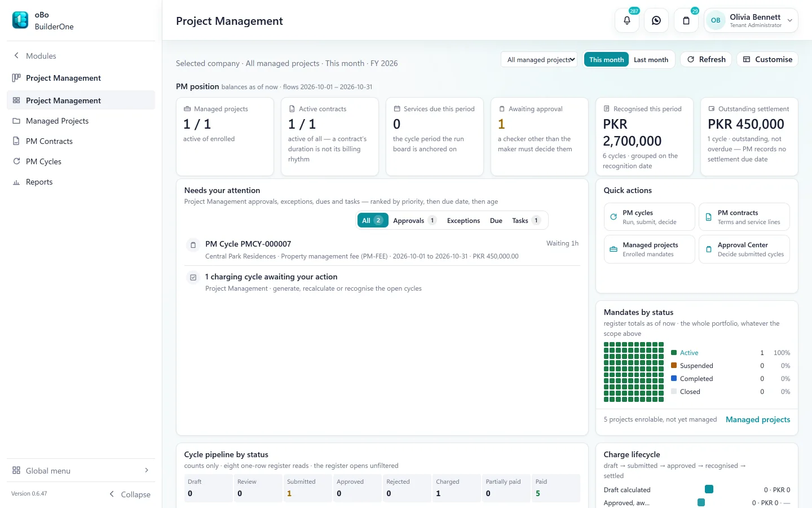Image resolution: width=812 pixels, height=508 pixels.
Task: Click the Reports chart icon in sidebar
Action: coord(16,182)
